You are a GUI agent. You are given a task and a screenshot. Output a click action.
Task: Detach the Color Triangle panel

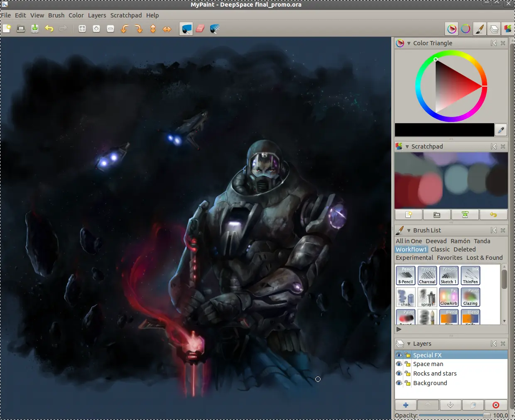493,43
